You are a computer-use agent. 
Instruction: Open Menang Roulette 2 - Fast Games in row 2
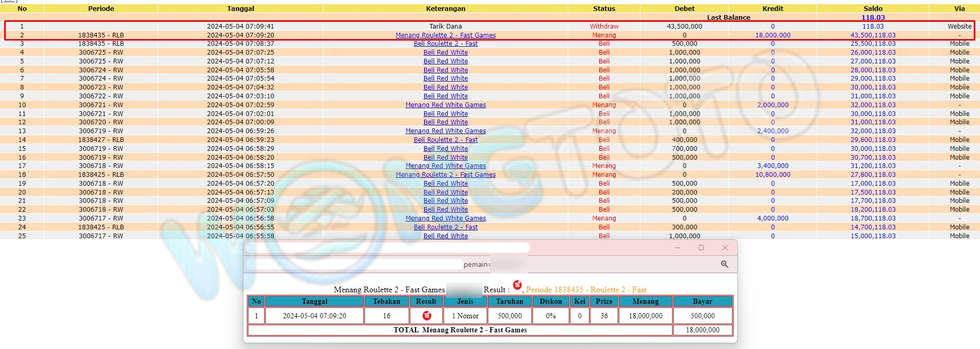pos(446,35)
